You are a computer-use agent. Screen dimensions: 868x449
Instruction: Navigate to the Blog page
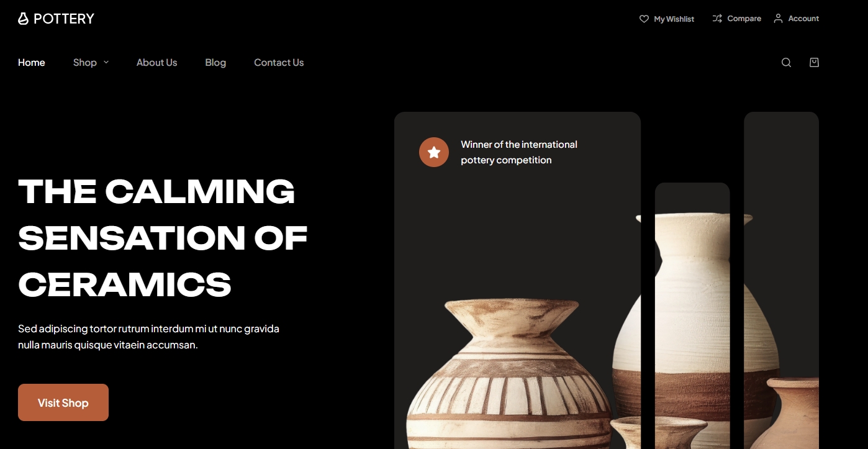215,62
